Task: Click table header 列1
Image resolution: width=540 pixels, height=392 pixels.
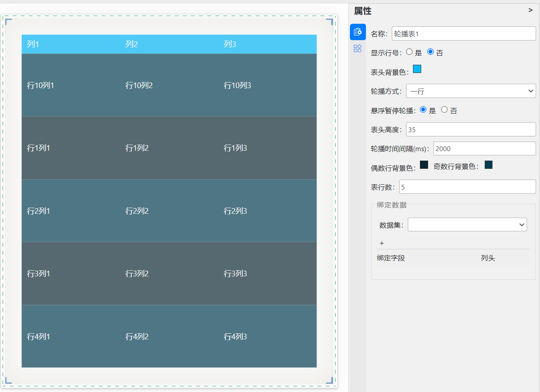Action: (33, 44)
